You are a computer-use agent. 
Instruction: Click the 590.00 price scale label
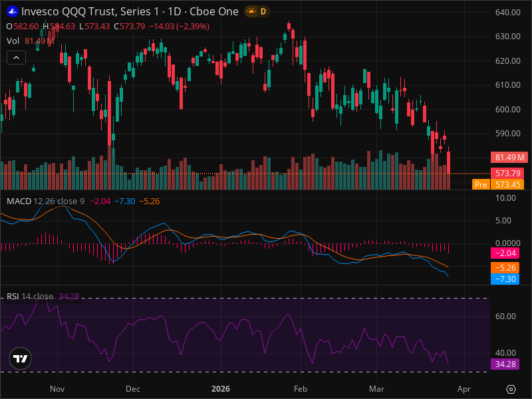[x=507, y=134]
